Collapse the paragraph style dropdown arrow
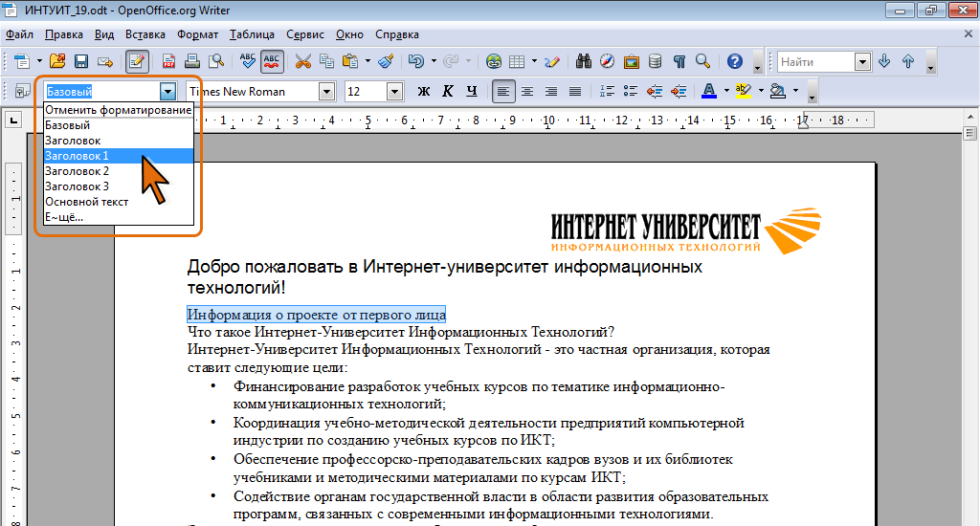 pos(167,92)
